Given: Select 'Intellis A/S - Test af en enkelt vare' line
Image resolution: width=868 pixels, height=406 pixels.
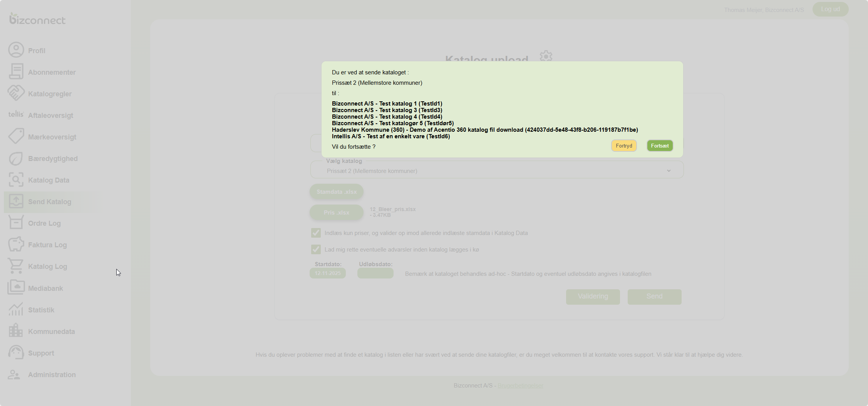Looking at the screenshot, I should point(391,136).
